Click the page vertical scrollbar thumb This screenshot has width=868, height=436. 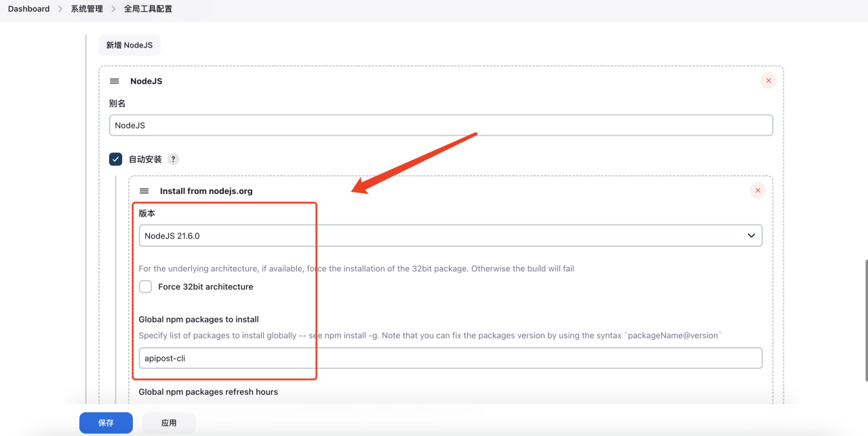pyautogui.click(x=865, y=320)
